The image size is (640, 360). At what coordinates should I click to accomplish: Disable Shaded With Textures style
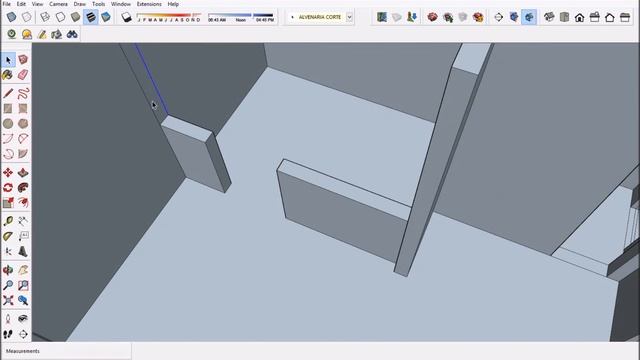coord(91,17)
